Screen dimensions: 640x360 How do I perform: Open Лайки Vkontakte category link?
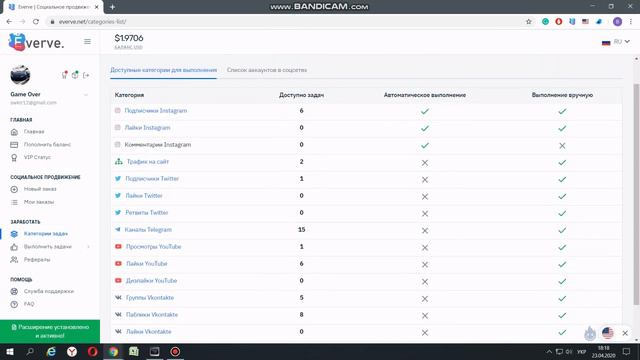point(149,332)
